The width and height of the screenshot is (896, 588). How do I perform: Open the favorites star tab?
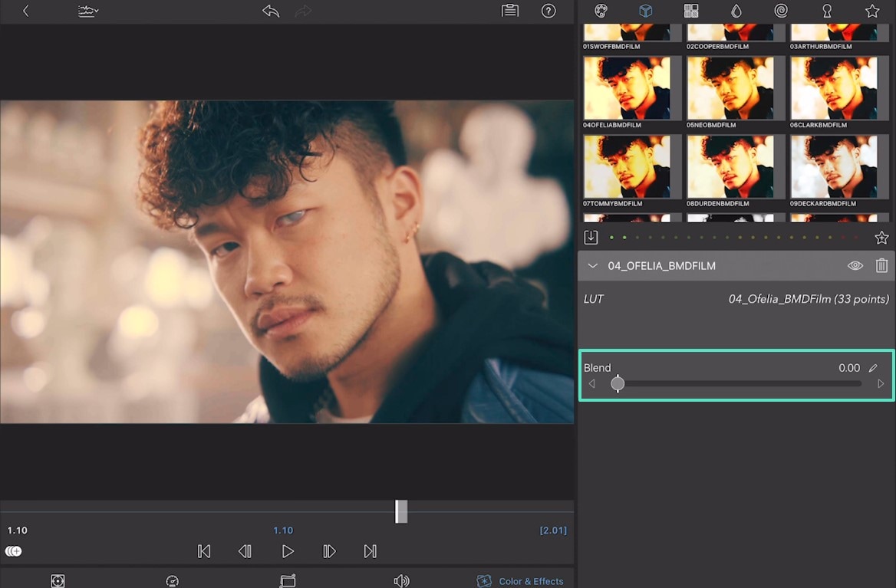click(x=872, y=10)
